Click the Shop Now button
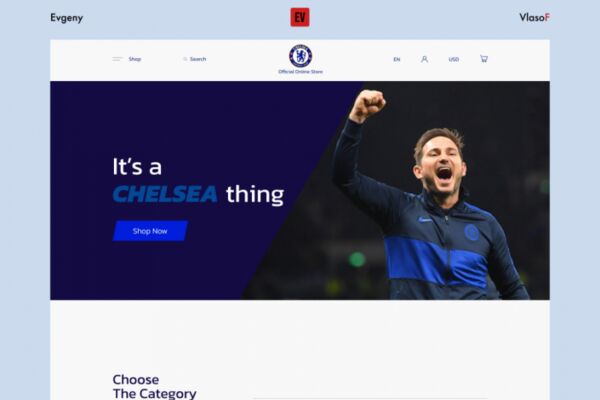Screen dimensions: 600x400 click(150, 231)
